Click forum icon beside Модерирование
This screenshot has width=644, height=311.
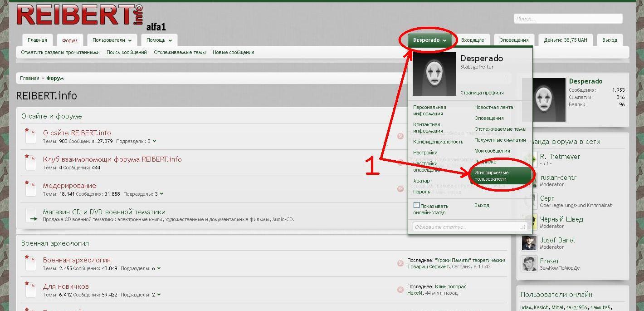pos(30,189)
